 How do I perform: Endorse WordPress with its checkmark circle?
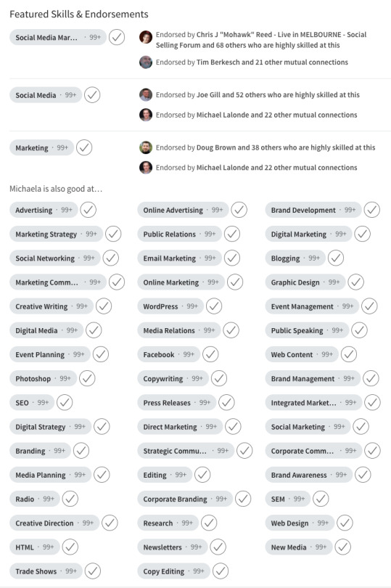pyautogui.click(x=214, y=306)
